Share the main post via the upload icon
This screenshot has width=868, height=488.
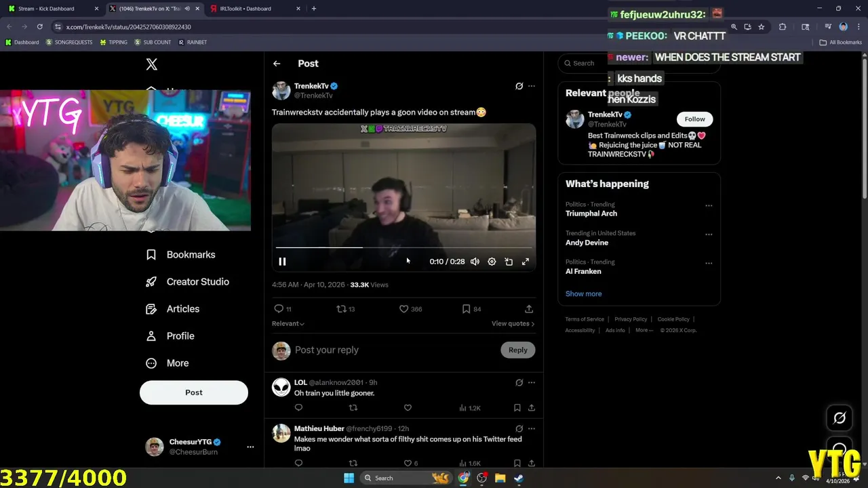(x=528, y=309)
